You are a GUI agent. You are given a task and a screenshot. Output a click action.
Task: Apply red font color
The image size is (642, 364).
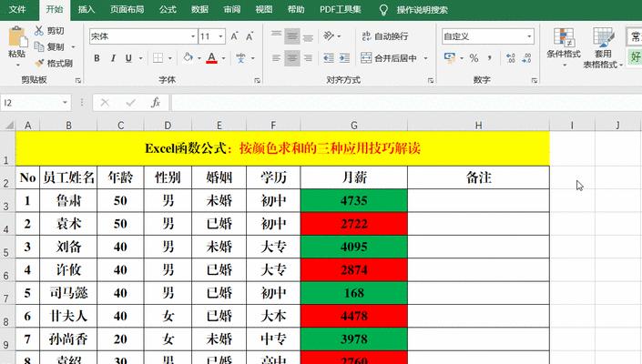coord(211,58)
